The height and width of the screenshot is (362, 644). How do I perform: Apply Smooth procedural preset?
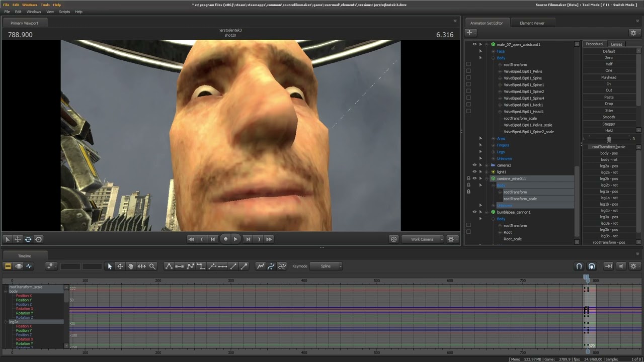pos(609,117)
